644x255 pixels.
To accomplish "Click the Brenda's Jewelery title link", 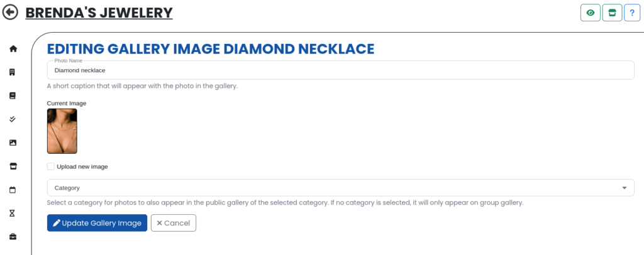I will pyautogui.click(x=99, y=12).
